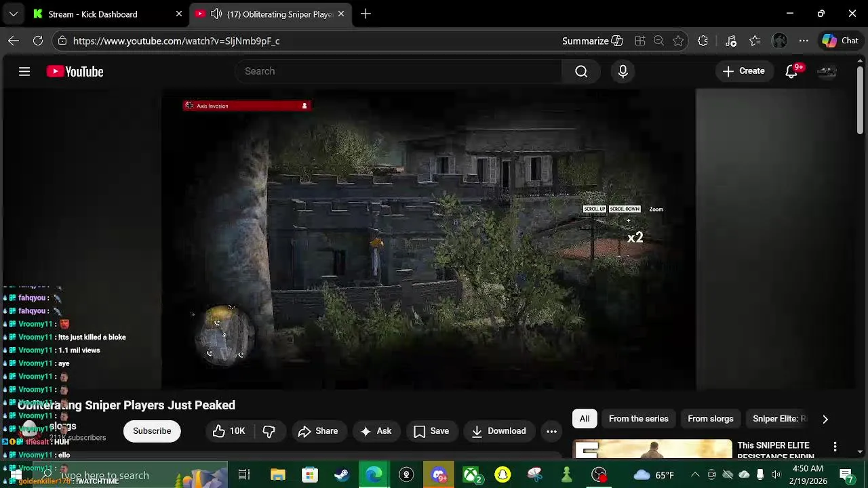This screenshot has height=488, width=868.
Task: Open the YouTube hamburger guide menu
Action: (24, 71)
